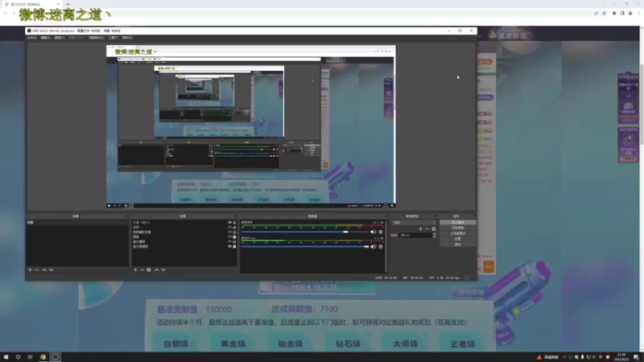Open the 场景集合(S) Scene Collection menu
Viewport: 644px width, 362px height.
point(96,37)
